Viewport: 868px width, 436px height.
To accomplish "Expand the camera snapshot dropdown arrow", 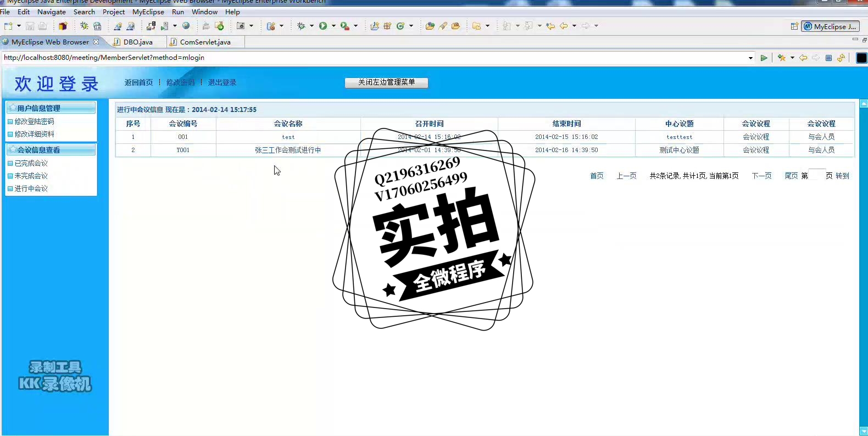I will pos(252,26).
